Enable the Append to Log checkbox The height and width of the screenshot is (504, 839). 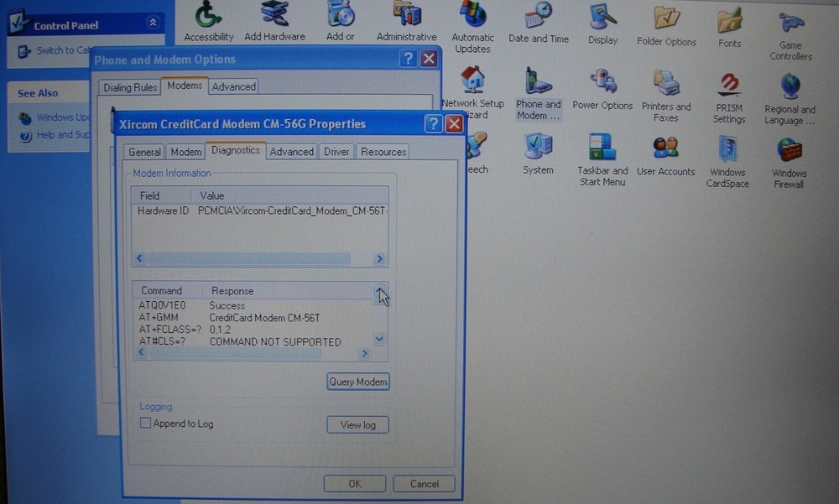(145, 423)
